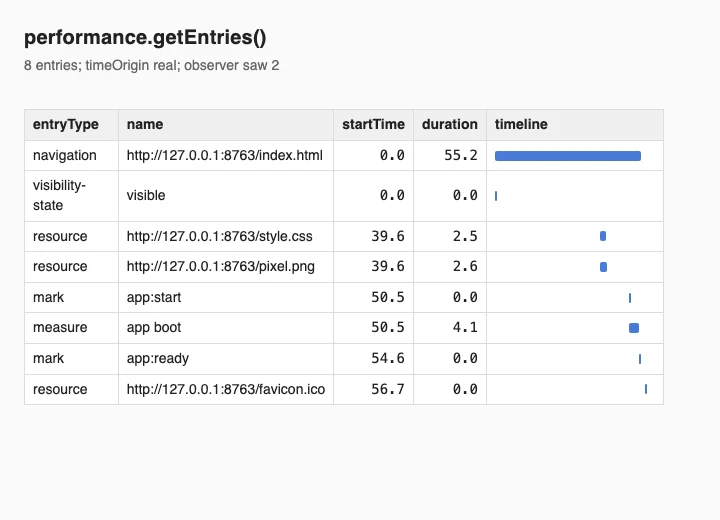
Task: Click the 'visible' name cell
Action: point(226,196)
